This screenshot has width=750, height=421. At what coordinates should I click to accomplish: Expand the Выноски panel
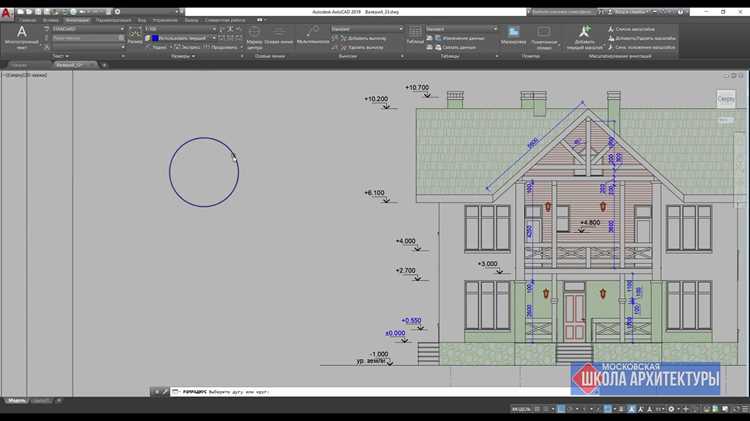click(x=348, y=56)
